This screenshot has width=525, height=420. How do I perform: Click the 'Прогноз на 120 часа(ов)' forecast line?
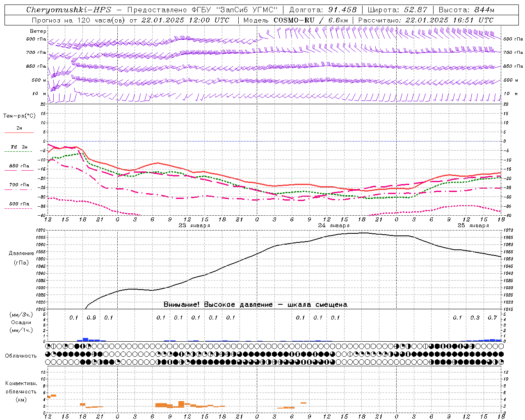tap(130, 20)
